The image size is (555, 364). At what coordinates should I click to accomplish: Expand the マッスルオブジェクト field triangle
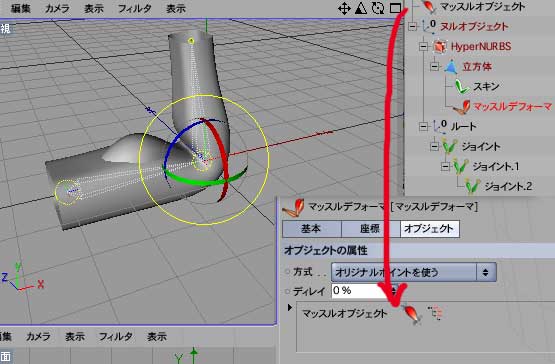coord(290,307)
